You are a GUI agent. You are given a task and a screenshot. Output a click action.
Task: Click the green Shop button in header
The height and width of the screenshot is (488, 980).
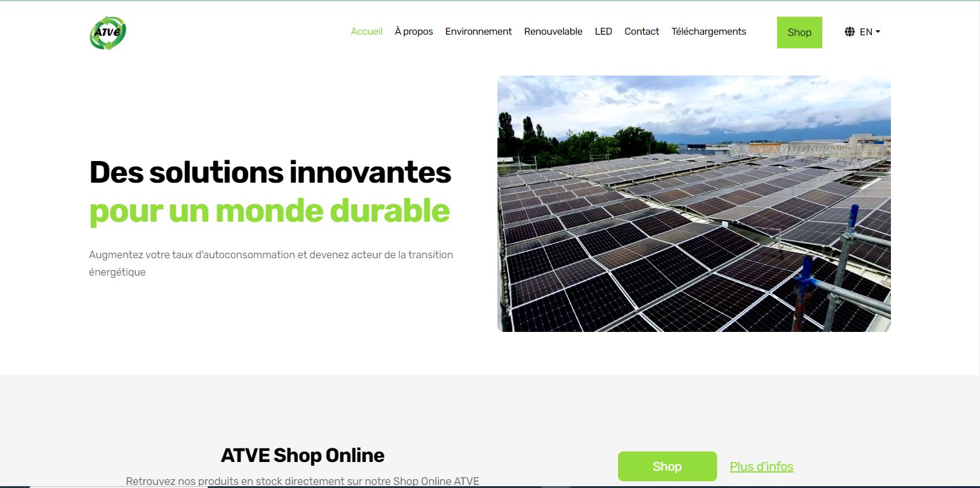(x=799, y=32)
